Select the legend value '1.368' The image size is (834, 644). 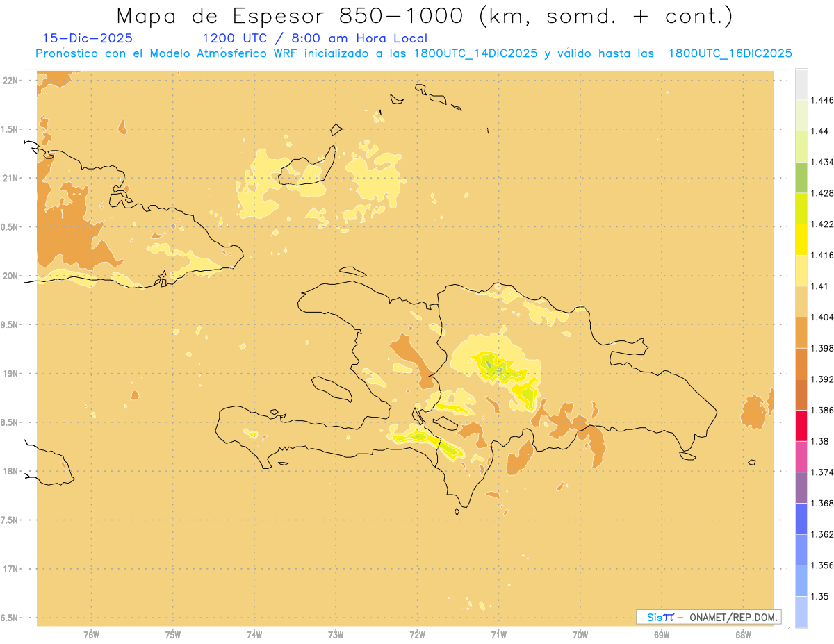[821, 503]
